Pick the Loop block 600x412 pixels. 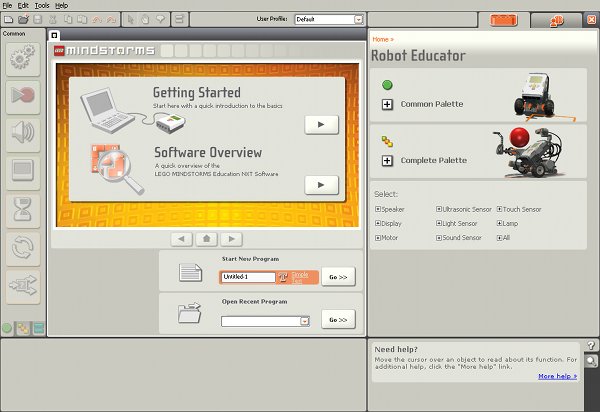click(x=23, y=248)
